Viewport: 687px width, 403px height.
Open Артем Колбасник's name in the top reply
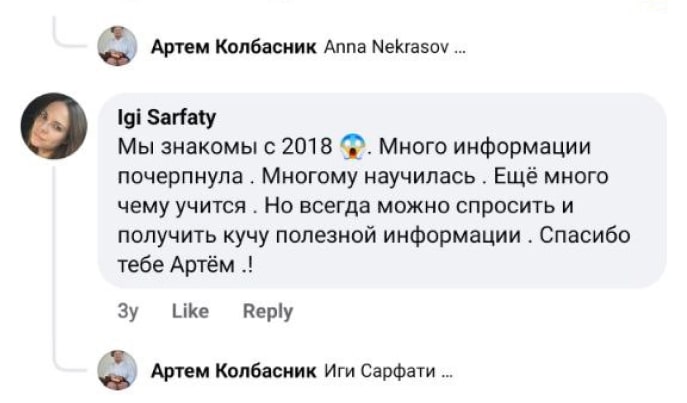232,46
